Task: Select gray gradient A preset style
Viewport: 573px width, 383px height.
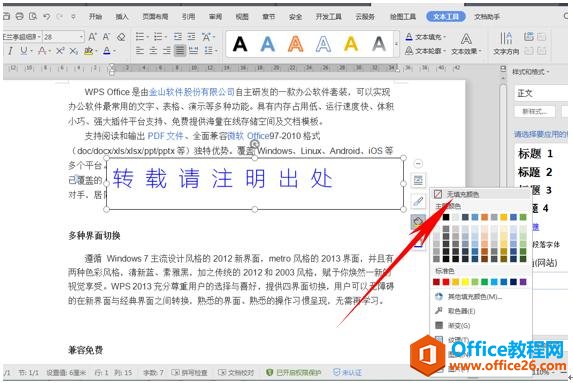Action: (379, 44)
